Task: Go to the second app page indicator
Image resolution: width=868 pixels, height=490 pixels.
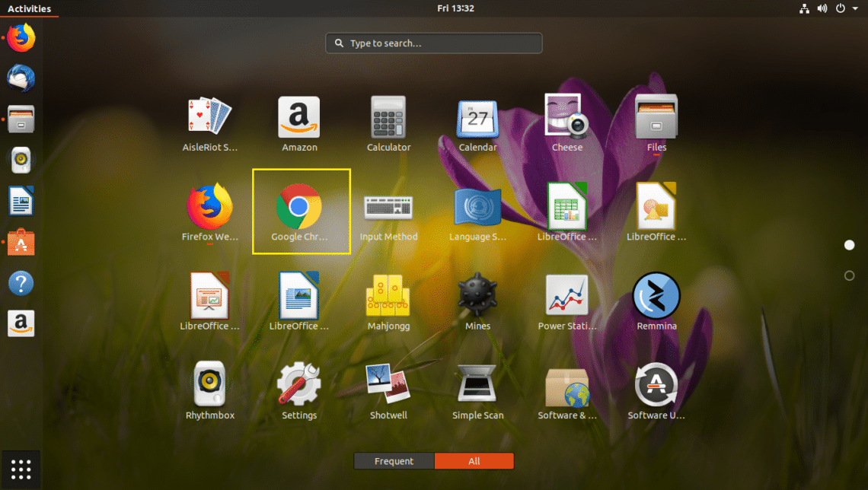Action: pos(849,275)
